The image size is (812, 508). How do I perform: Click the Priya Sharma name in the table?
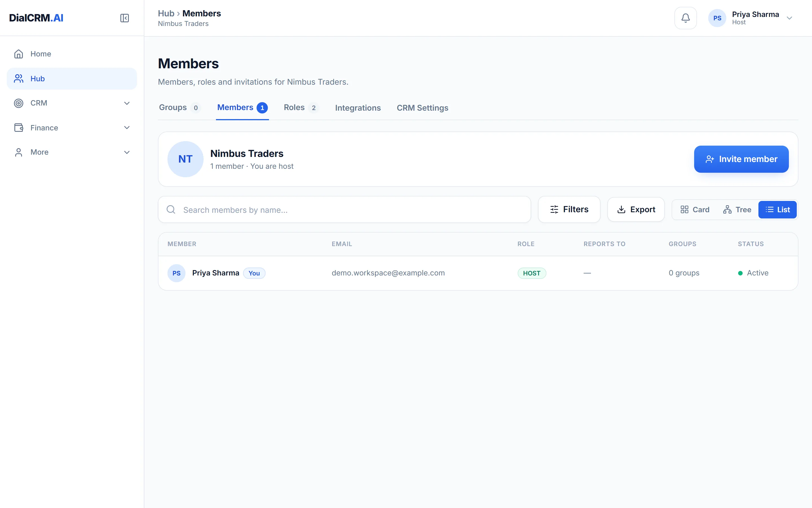coord(216,273)
